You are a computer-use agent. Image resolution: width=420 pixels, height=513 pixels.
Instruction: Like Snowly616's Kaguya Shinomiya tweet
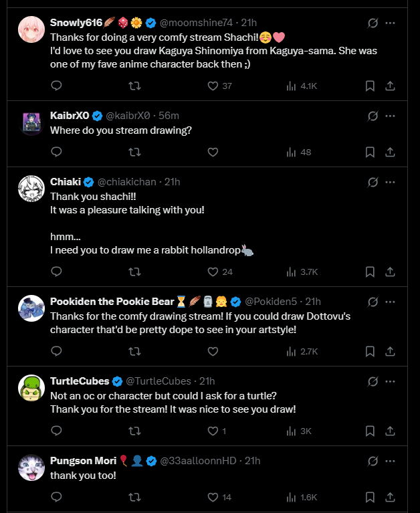click(213, 86)
